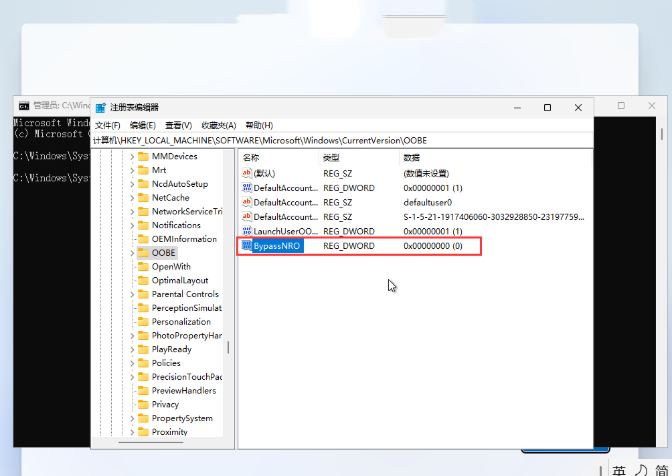Select the NcdAutoSetup folder icon
The image size is (672, 476).
coord(143,184)
